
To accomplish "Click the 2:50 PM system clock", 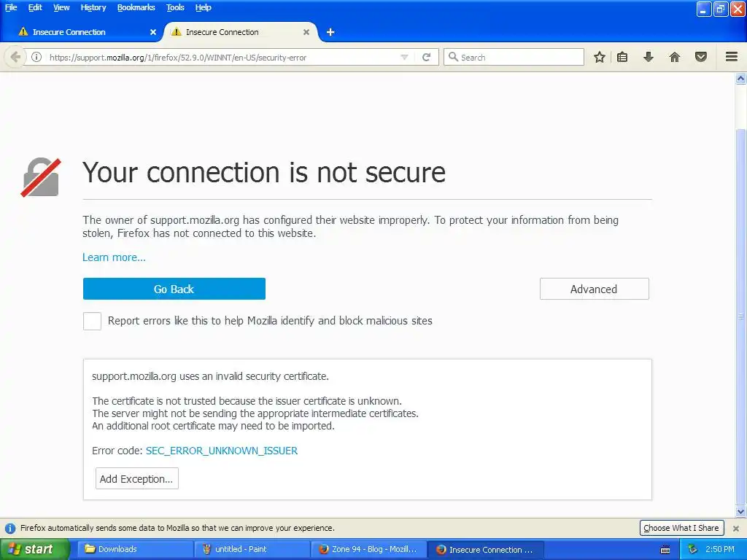I will point(720,550).
